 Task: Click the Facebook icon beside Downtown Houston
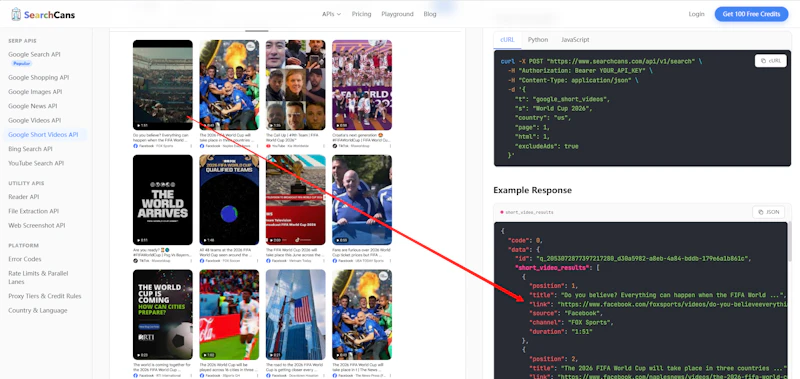268,375
